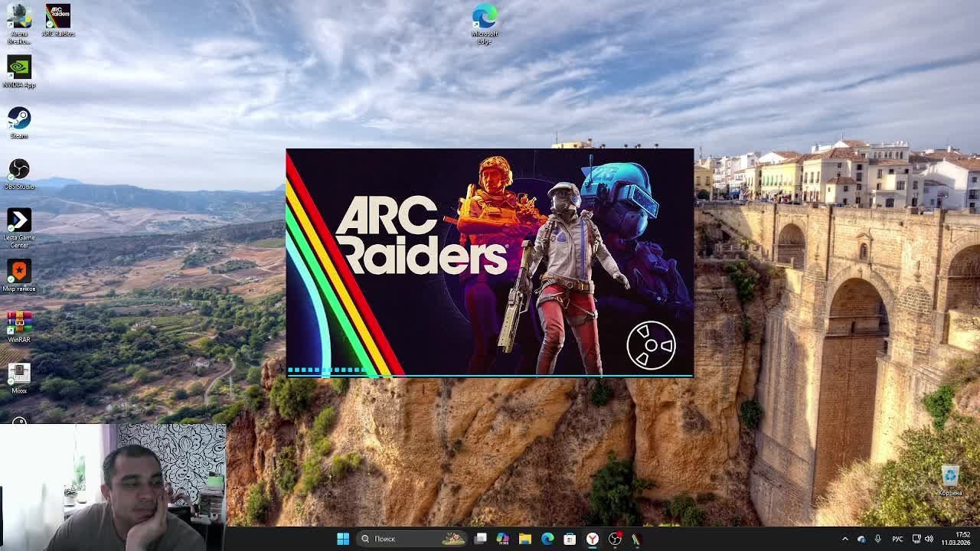Open the Корзина recycle bin icon

(x=950, y=481)
